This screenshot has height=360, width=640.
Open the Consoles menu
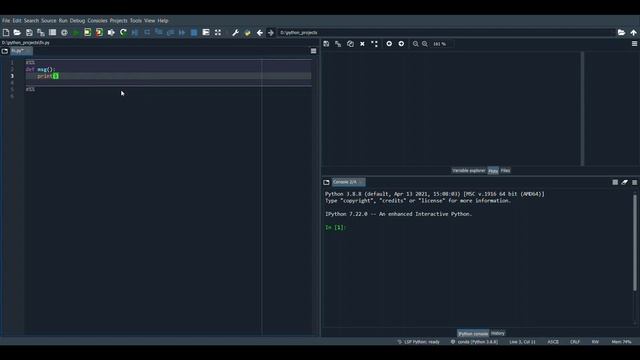click(x=97, y=20)
